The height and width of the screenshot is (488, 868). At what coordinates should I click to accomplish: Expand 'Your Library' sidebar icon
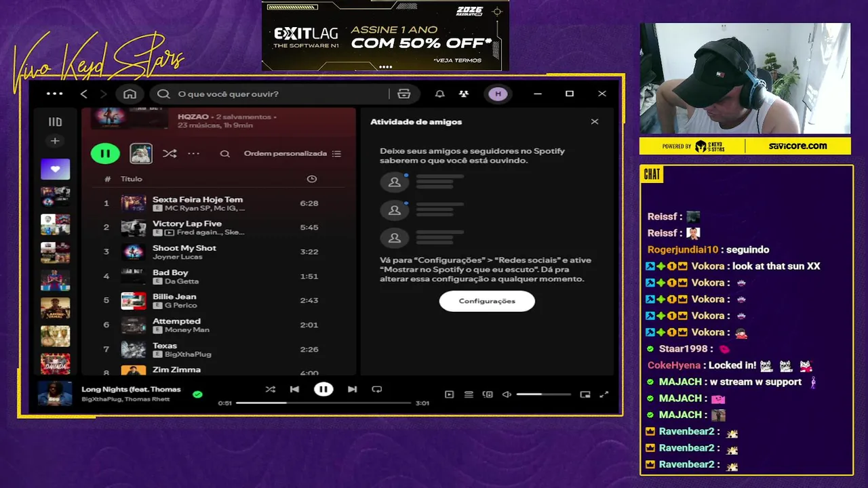55,122
